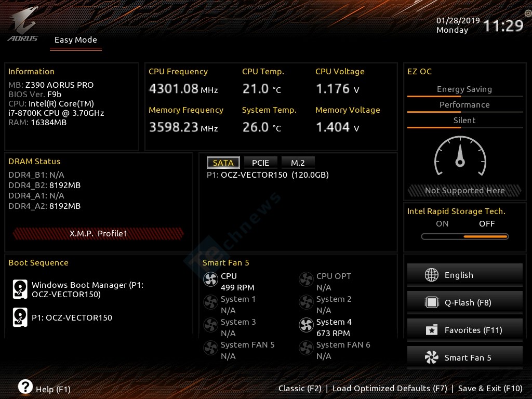Click the Smart Fan 5 section heading
The image size is (532, 399).
point(225,262)
